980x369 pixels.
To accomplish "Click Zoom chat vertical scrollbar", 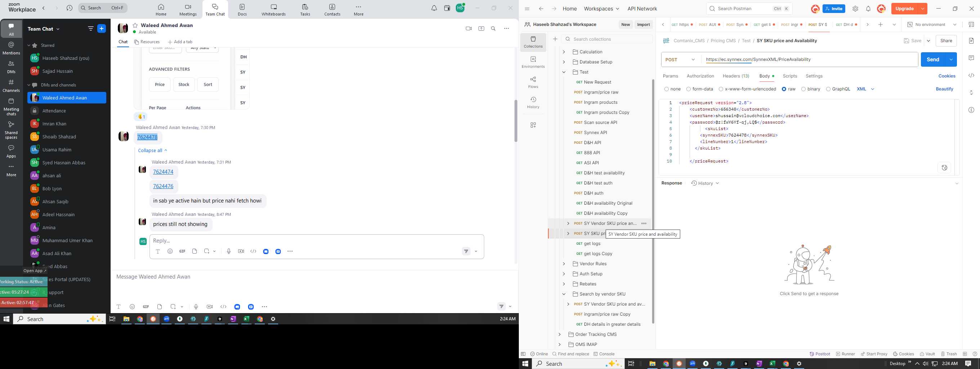I will coord(516,121).
